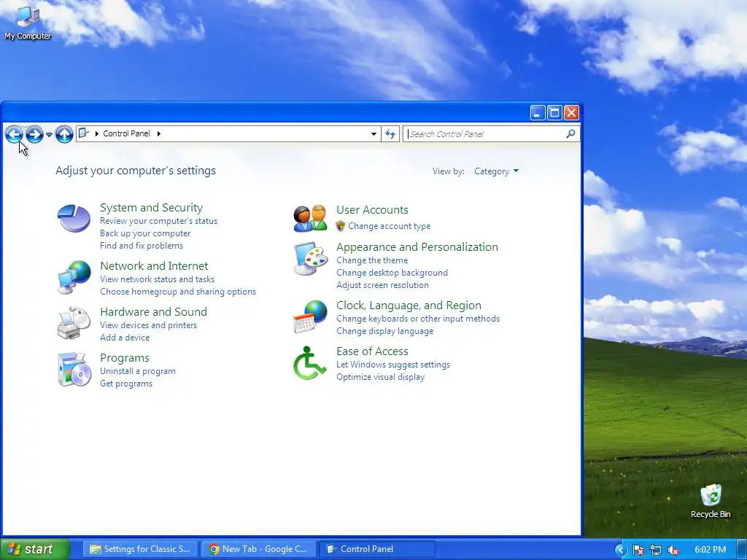Click the Back navigation arrow
747x560 pixels.
pyautogui.click(x=15, y=134)
